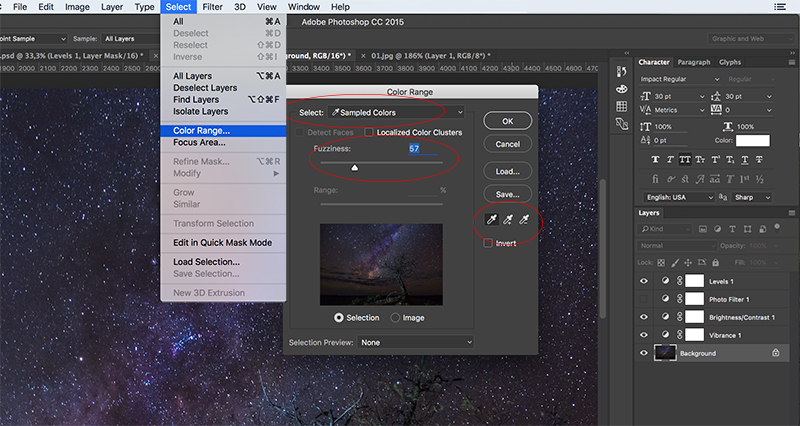Open Metrics kerning dropdown
This screenshot has height=426, width=800.
coord(679,110)
